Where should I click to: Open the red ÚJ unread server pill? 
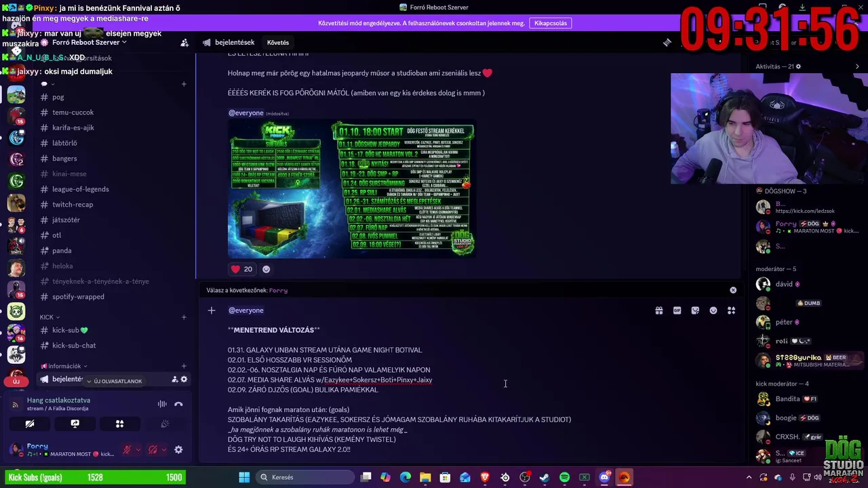click(16, 381)
